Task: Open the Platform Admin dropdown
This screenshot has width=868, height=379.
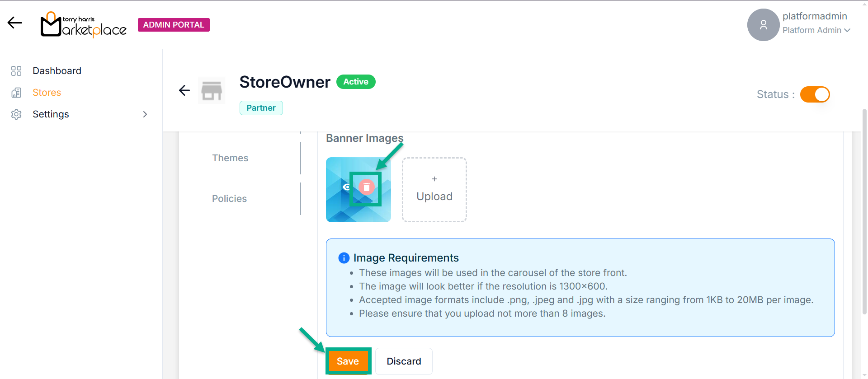Action: pyautogui.click(x=816, y=30)
